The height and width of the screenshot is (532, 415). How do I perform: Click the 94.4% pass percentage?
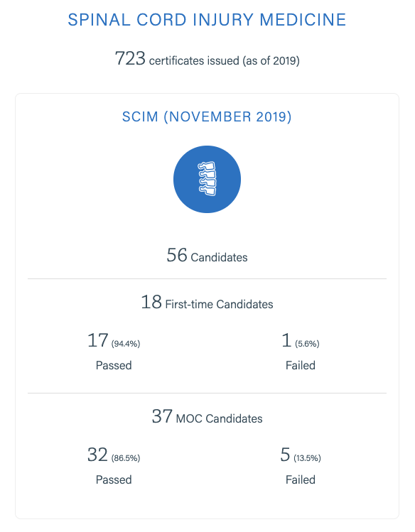click(x=126, y=344)
